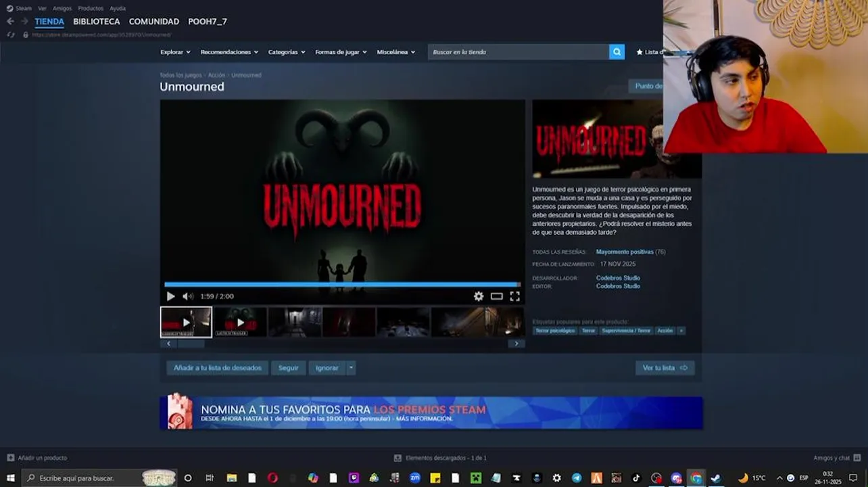Image resolution: width=868 pixels, height=487 pixels.
Task: Open video settings gear in the player
Action: (479, 296)
